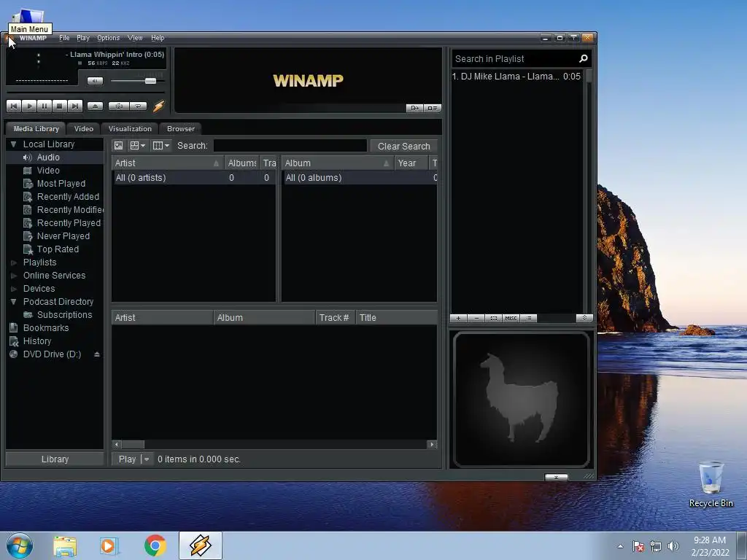Switch to the Browser tab
The image size is (747, 560).
181,128
